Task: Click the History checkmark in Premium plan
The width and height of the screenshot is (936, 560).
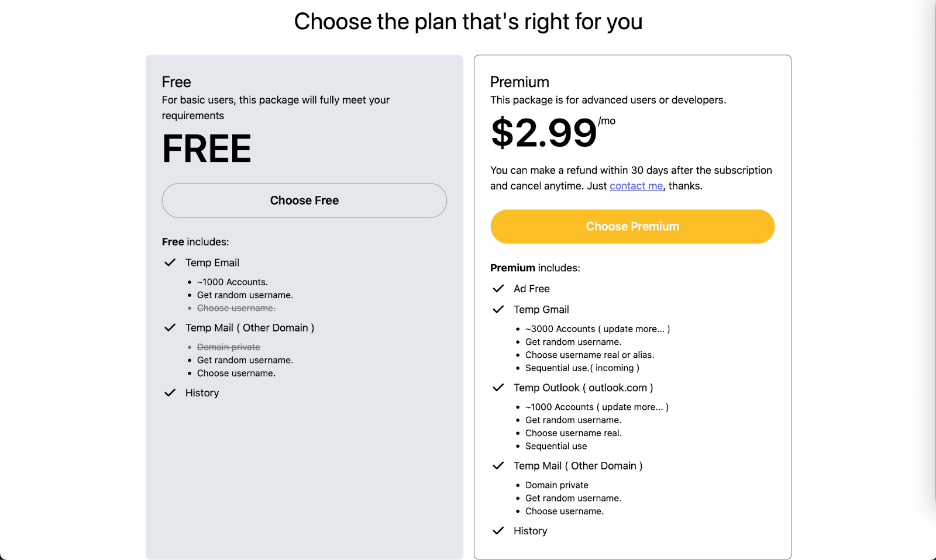Action: (498, 531)
